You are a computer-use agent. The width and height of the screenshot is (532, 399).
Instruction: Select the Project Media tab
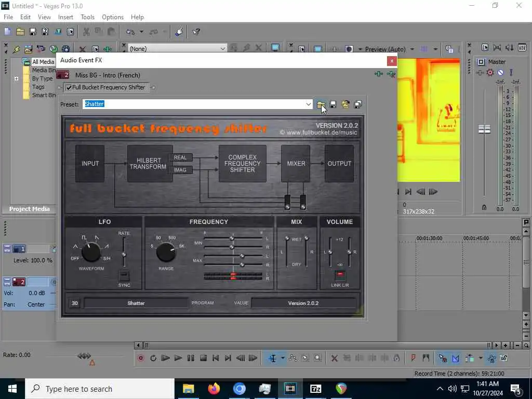[29, 209]
